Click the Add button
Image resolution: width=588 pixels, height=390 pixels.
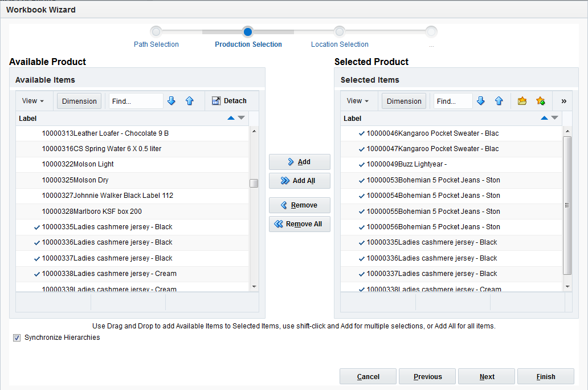click(300, 162)
